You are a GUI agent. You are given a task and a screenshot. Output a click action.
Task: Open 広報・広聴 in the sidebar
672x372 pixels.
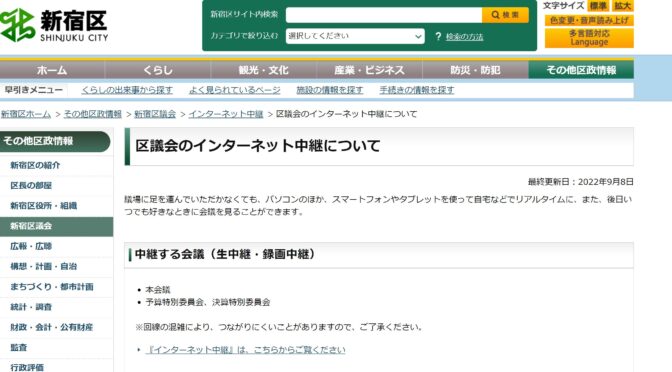[x=31, y=246]
